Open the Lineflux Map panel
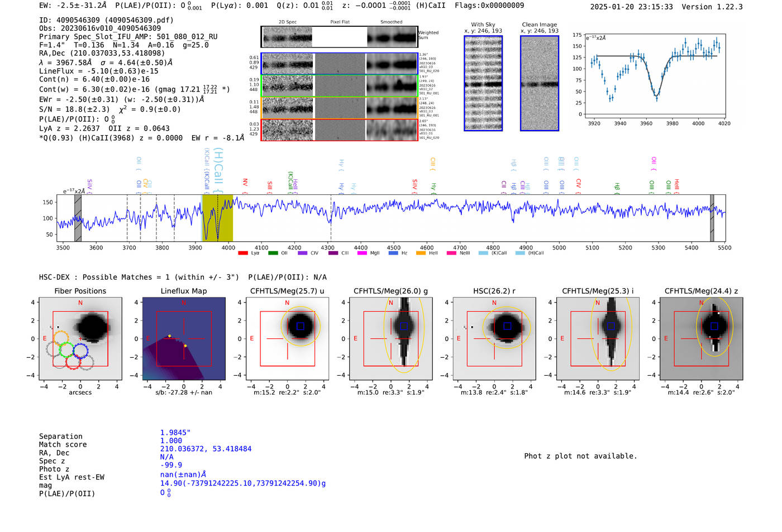 click(184, 338)
